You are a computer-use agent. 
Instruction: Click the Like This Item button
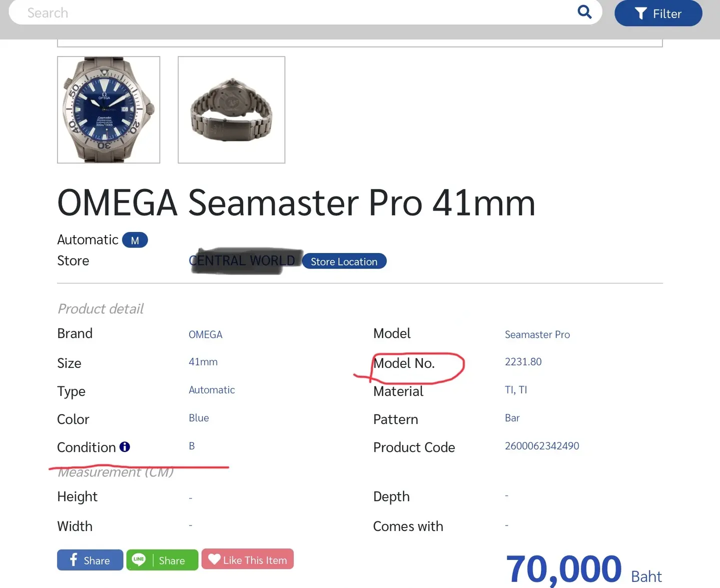248,559
